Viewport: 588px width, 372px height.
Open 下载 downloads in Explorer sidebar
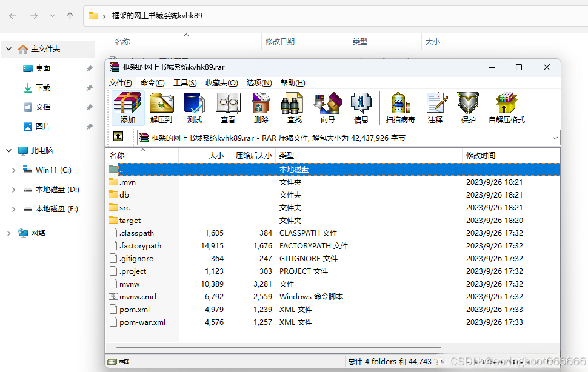43,88
